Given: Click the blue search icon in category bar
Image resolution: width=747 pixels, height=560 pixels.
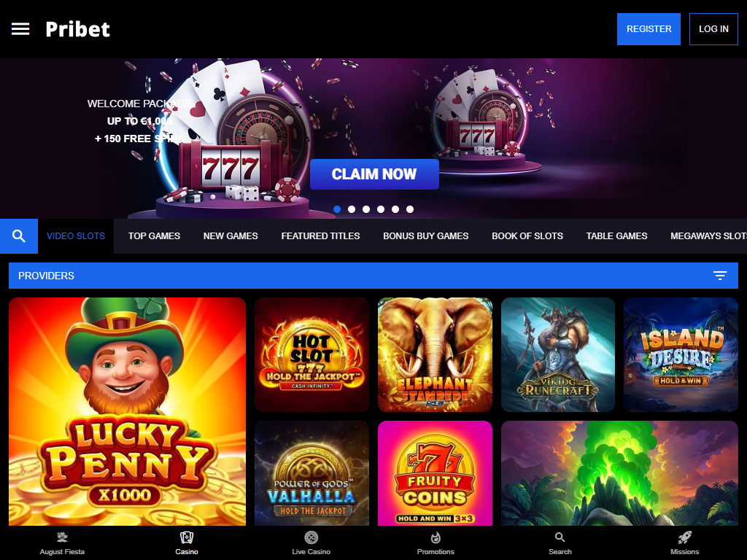Looking at the screenshot, I should [18, 236].
